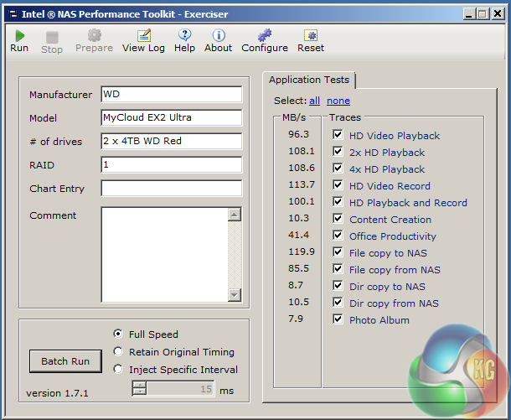
Task: Disable the Photo Album trace checkbox
Action: [338, 320]
